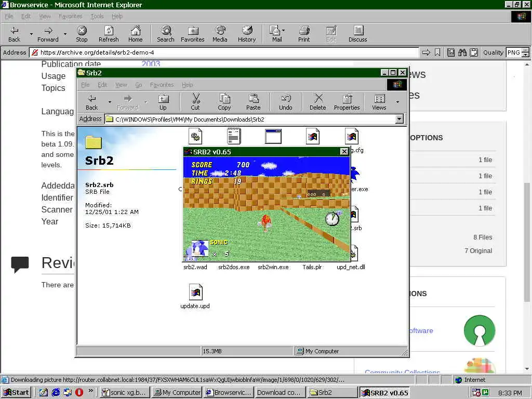
Task: Click Undo in Srb2 folder toolbar
Action: (286, 102)
